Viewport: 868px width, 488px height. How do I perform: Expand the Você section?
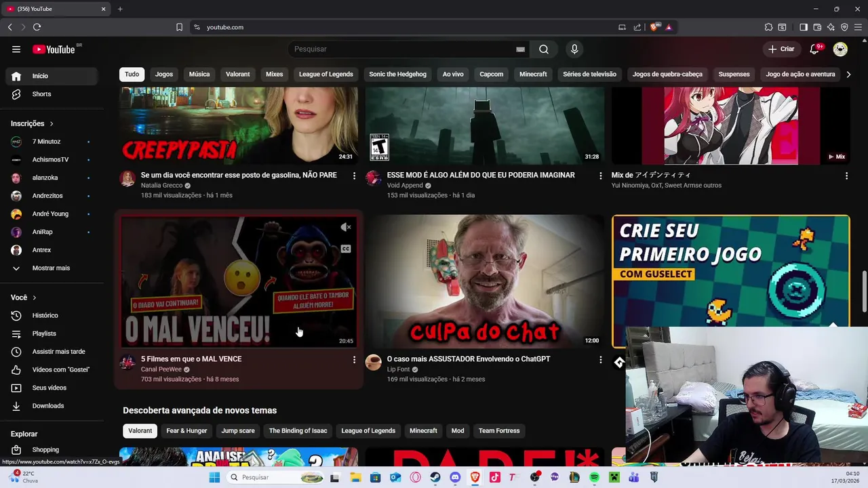[24, 298]
